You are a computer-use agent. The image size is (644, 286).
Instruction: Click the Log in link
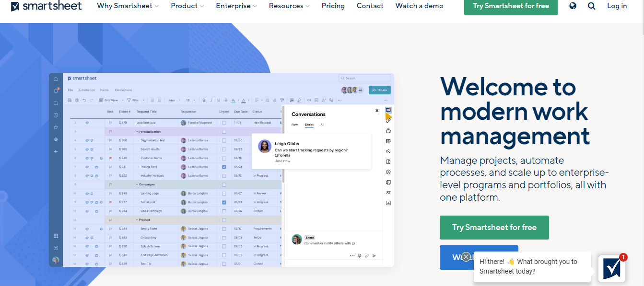point(617,6)
